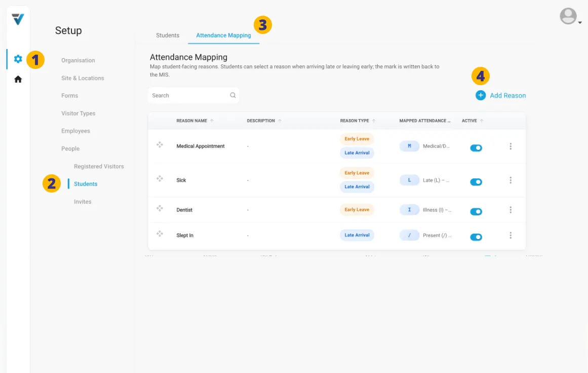The width and height of the screenshot is (588, 373).
Task: Open Forms in the Setup menu
Action: [70, 96]
